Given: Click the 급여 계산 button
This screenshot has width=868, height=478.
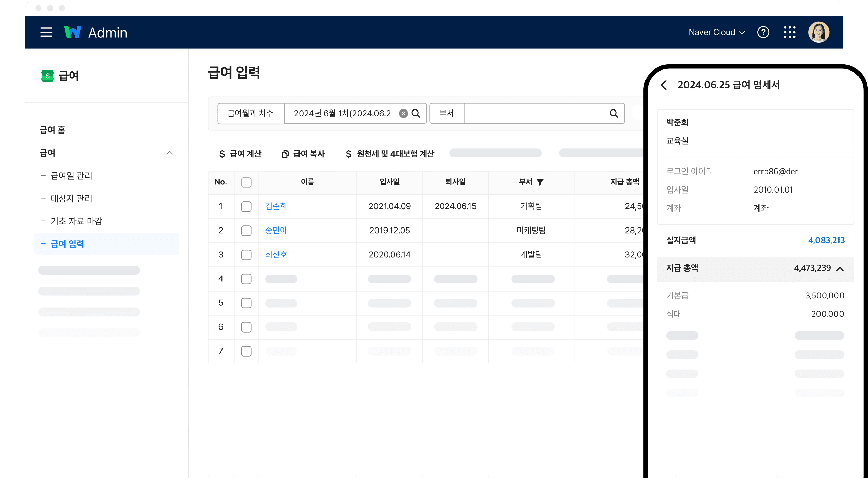Looking at the screenshot, I should tap(240, 154).
